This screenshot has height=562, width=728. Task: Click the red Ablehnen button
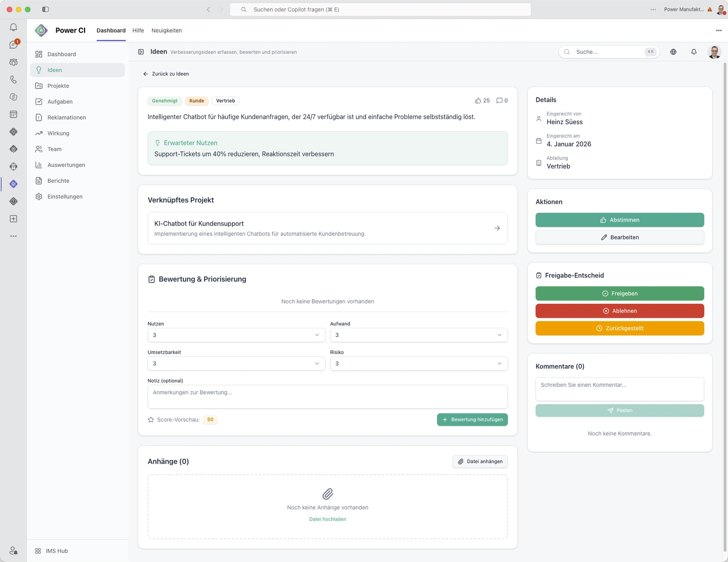click(x=620, y=311)
